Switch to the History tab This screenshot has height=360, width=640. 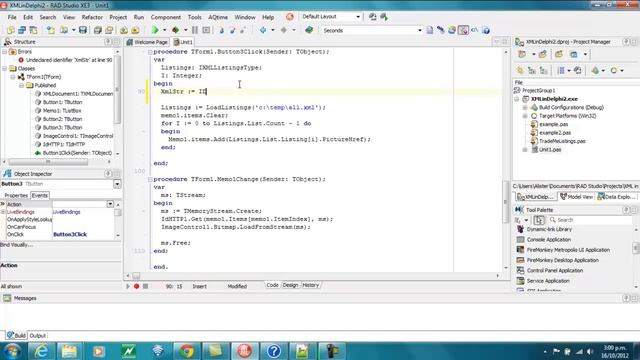(x=311, y=285)
